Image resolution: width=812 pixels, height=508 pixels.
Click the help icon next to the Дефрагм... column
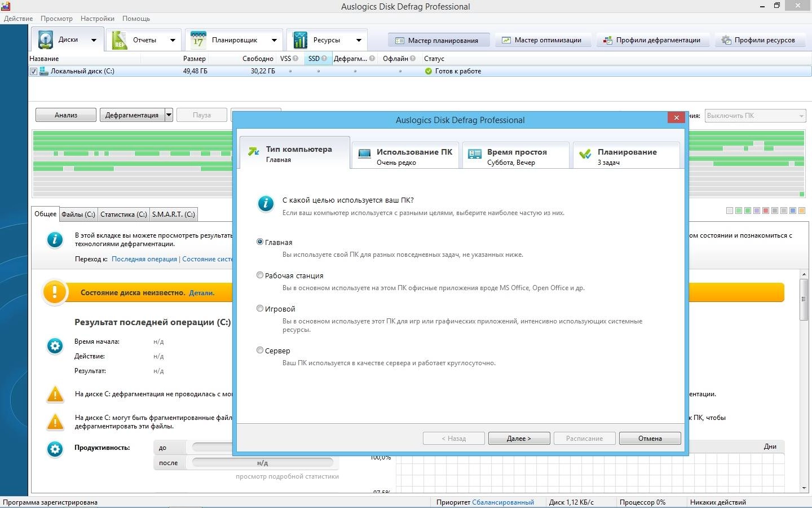(372, 58)
